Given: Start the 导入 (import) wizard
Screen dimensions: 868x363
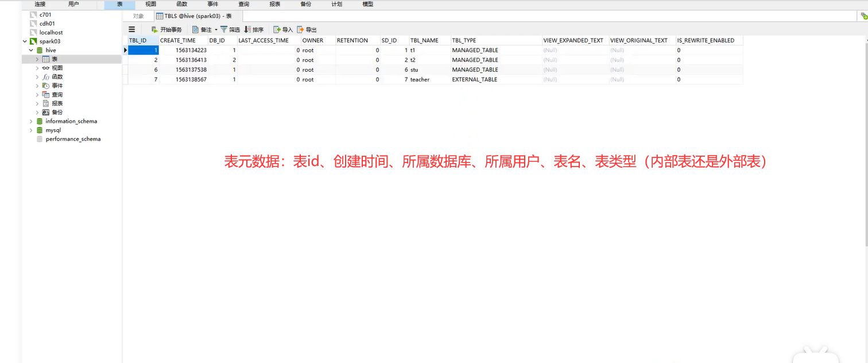Looking at the screenshot, I should click(x=282, y=29).
